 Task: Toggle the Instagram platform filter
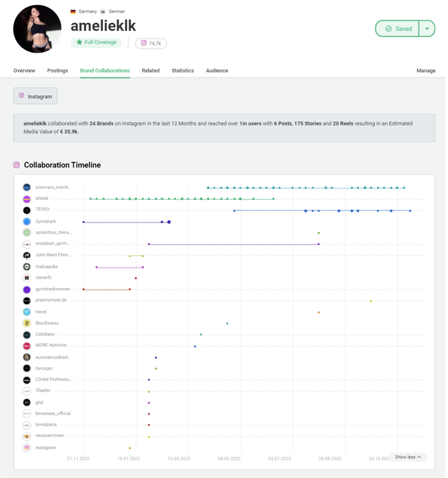tap(35, 96)
